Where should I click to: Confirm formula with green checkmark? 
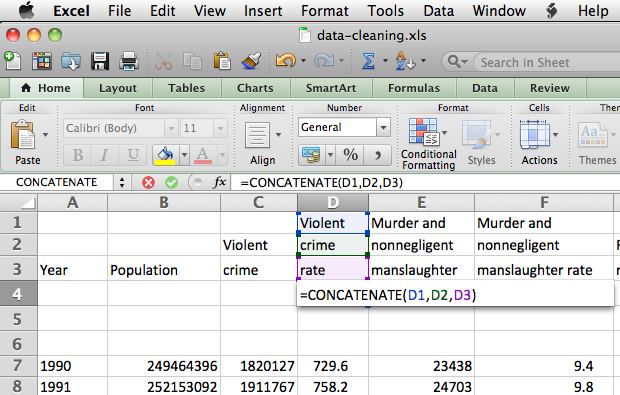(171, 182)
